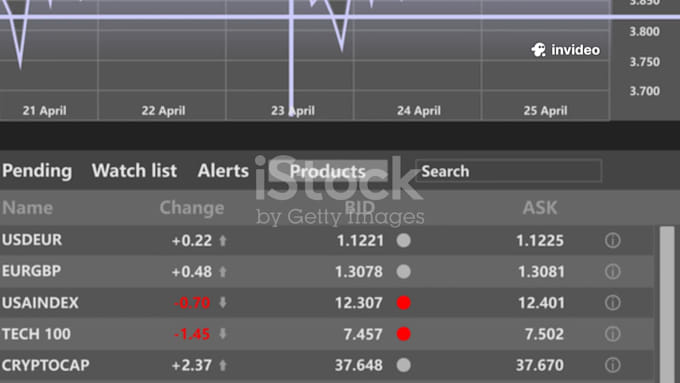Click the 7.457 bid price
This screenshot has width=680, height=383.
point(363,334)
